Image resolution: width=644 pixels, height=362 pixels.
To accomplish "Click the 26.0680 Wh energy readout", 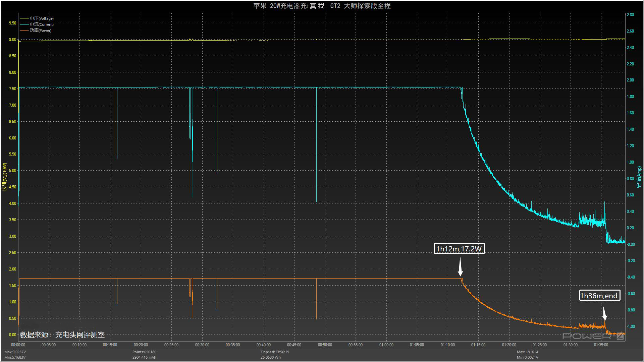I will point(271,357).
